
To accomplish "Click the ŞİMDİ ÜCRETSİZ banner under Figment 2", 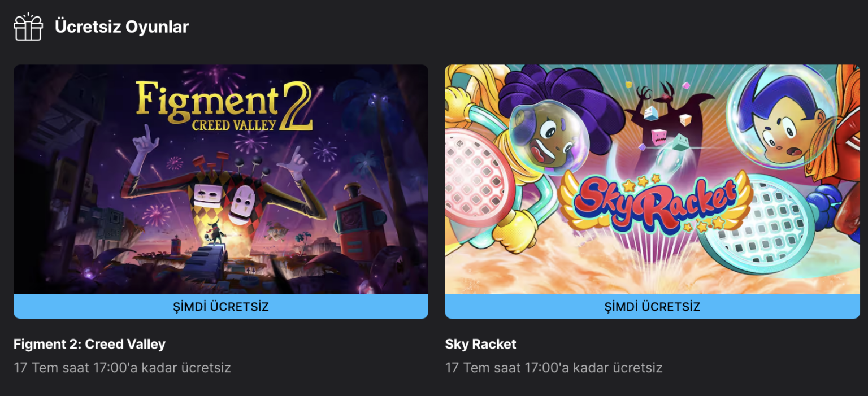I will point(221,306).
